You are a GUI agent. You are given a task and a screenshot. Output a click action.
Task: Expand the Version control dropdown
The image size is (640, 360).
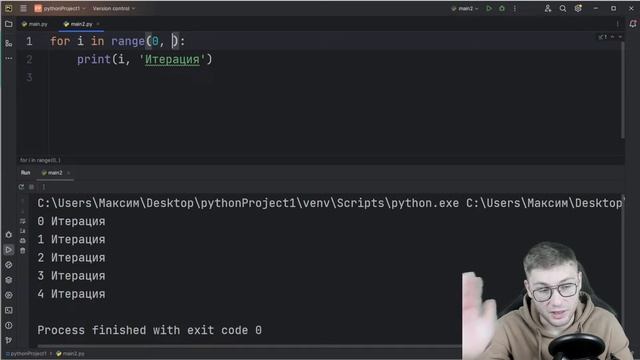(x=113, y=8)
